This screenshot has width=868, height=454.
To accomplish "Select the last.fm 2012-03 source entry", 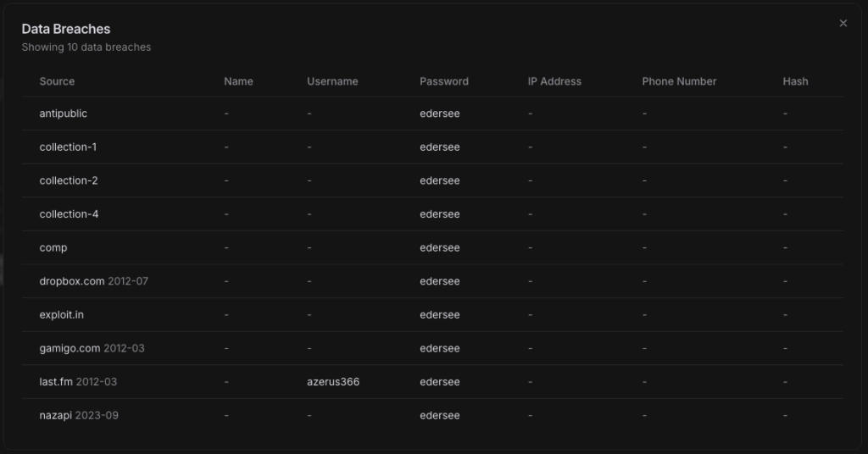I will pos(78,382).
